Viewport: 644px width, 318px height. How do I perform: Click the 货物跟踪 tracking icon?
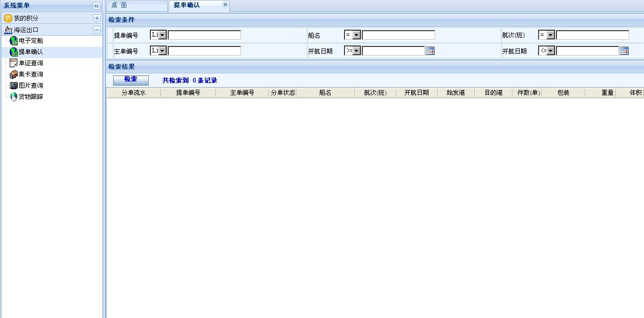(14, 97)
